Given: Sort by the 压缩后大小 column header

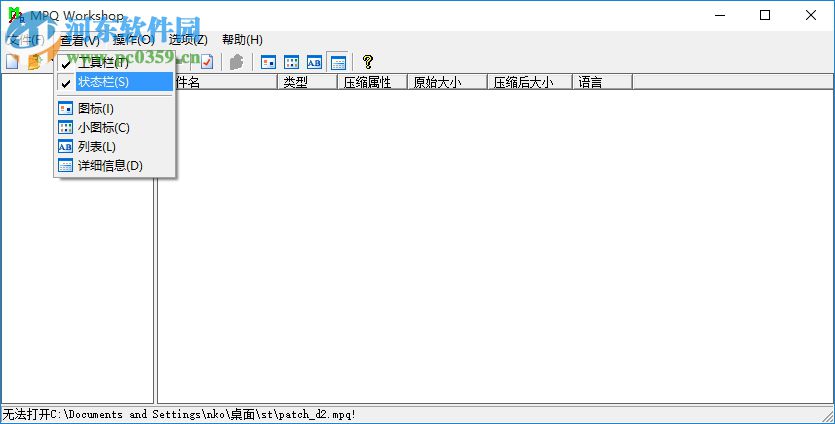Looking at the screenshot, I should point(530,82).
